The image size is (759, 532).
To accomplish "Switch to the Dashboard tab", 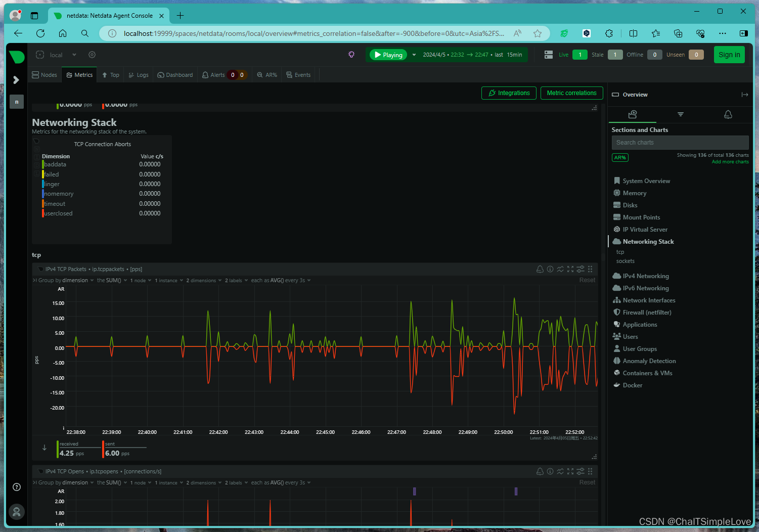I will click(x=175, y=75).
